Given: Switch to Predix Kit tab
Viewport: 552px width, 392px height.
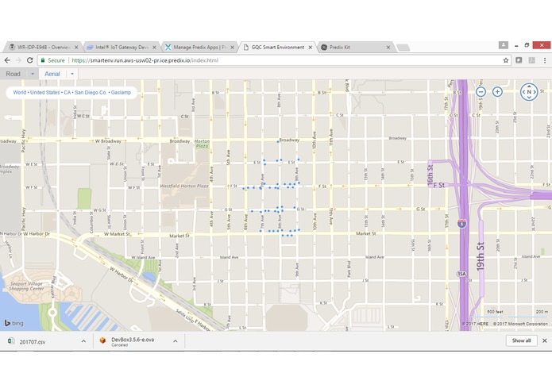Looking at the screenshot, I should click(x=354, y=47).
